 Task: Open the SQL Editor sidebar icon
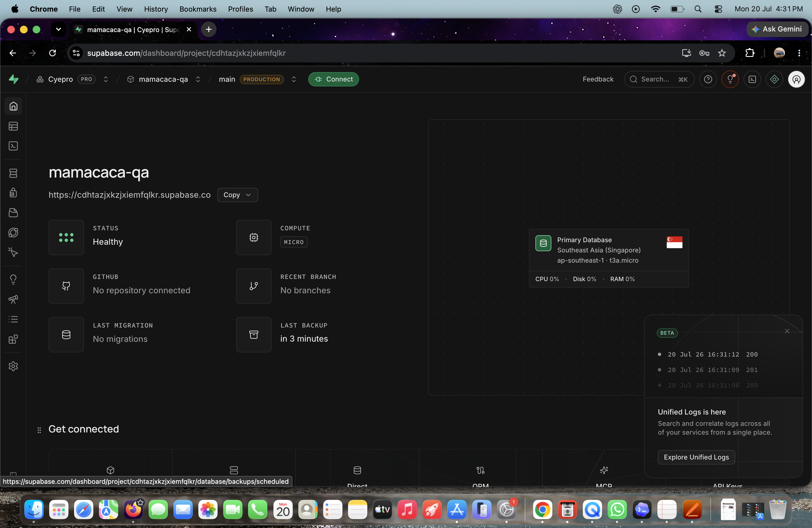point(13,146)
